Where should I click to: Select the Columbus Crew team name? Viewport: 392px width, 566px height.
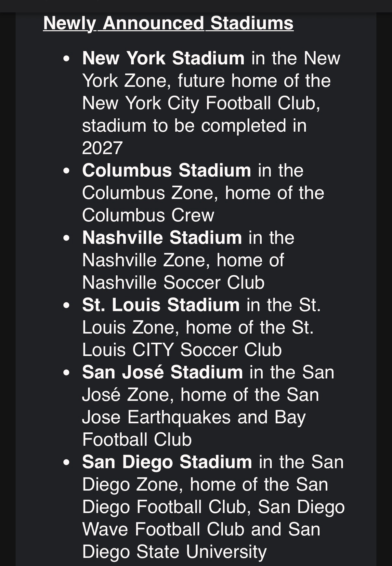[148, 215]
